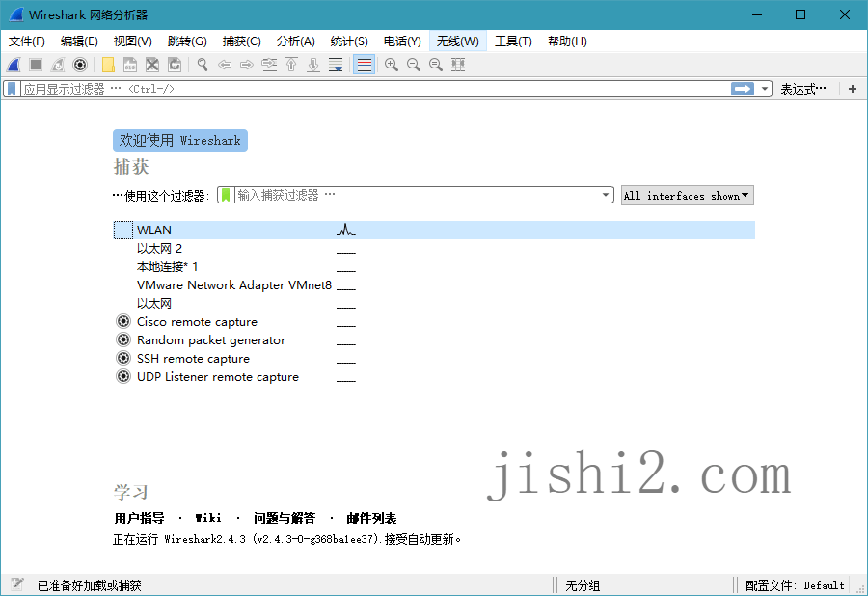Open a capture file with folder icon
Viewport: 868px width, 596px height.
tap(108, 65)
